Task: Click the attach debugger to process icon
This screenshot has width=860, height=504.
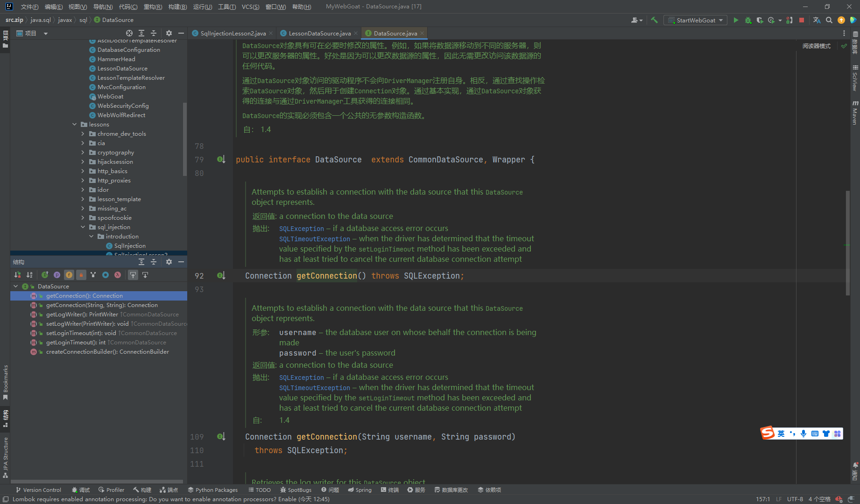Action: tap(790, 20)
